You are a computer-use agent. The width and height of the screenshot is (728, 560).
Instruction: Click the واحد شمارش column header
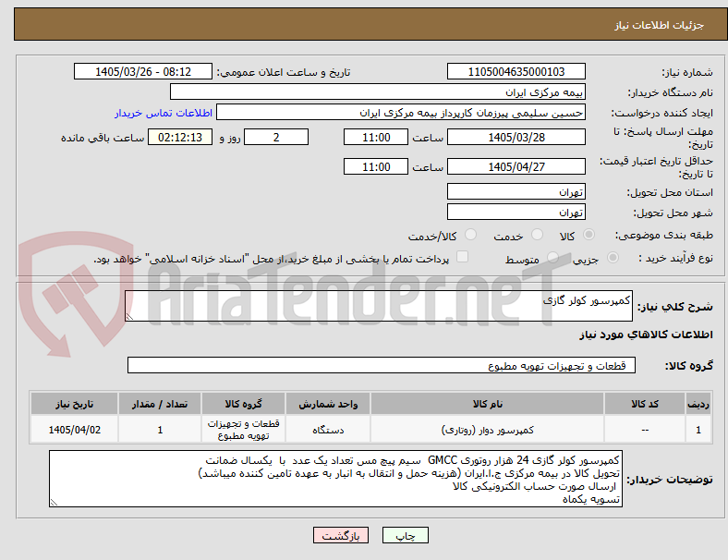[x=328, y=404]
